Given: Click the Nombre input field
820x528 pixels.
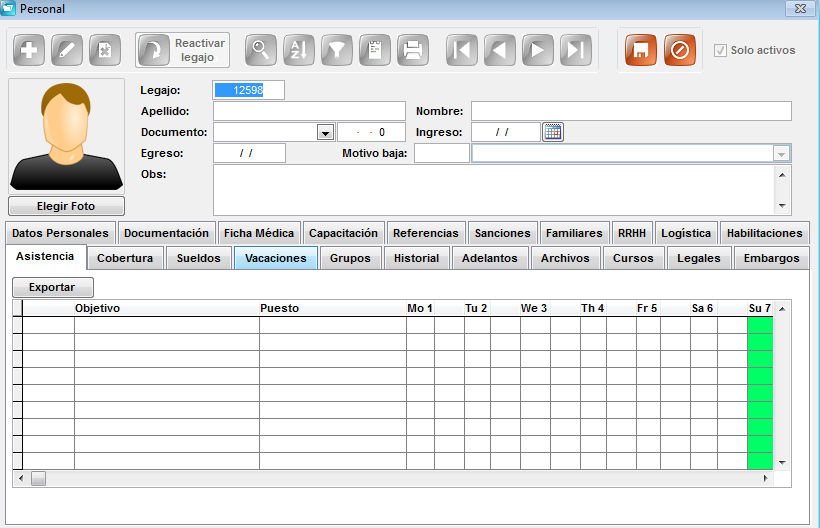Looking at the screenshot, I should pos(631,111).
